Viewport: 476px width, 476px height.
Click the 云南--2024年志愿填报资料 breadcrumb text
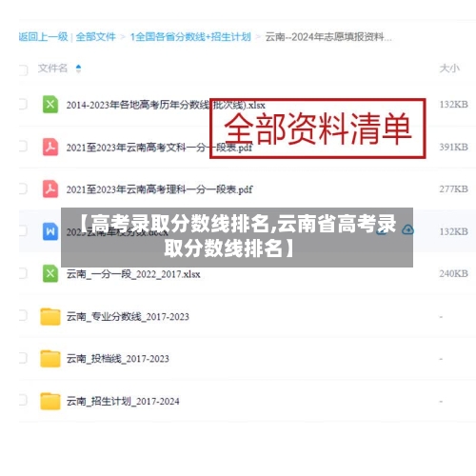click(x=328, y=37)
